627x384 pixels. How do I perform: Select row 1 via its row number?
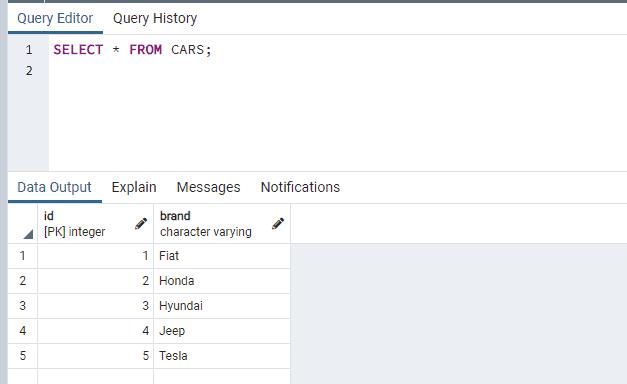pos(23,256)
